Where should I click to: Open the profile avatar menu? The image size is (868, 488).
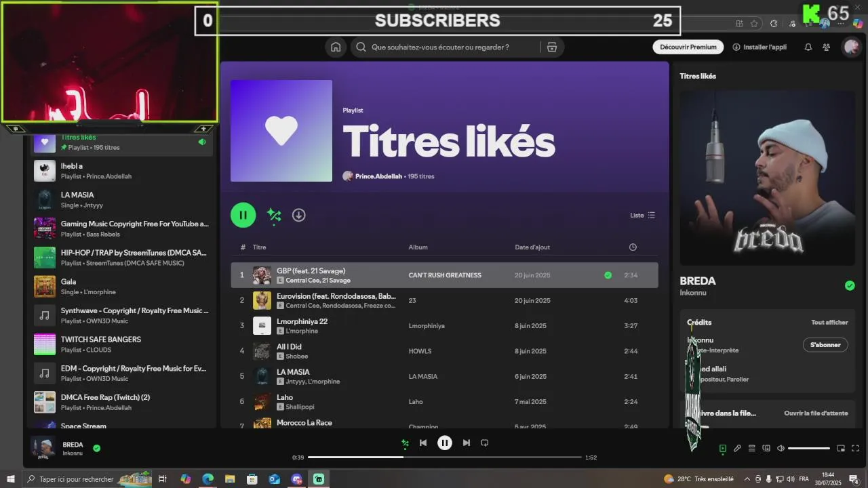point(851,47)
